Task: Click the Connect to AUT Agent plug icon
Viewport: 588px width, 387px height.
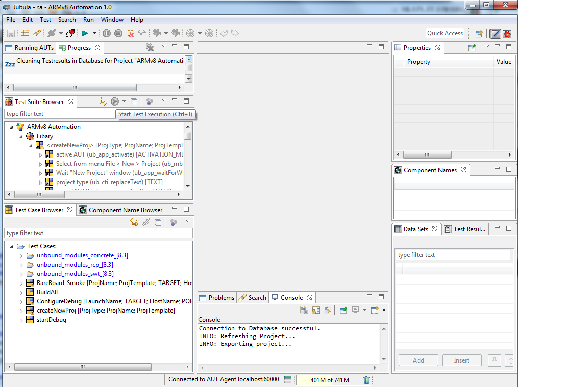Action: [52, 33]
